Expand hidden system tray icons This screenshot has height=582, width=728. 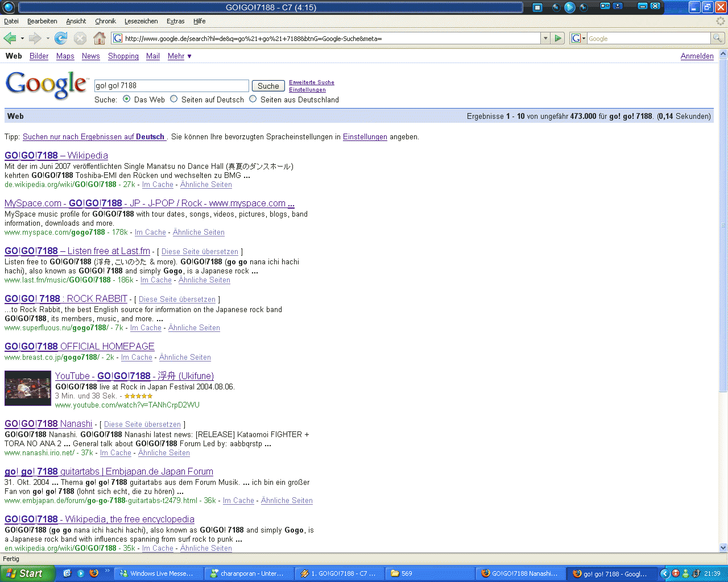[x=664, y=573]
